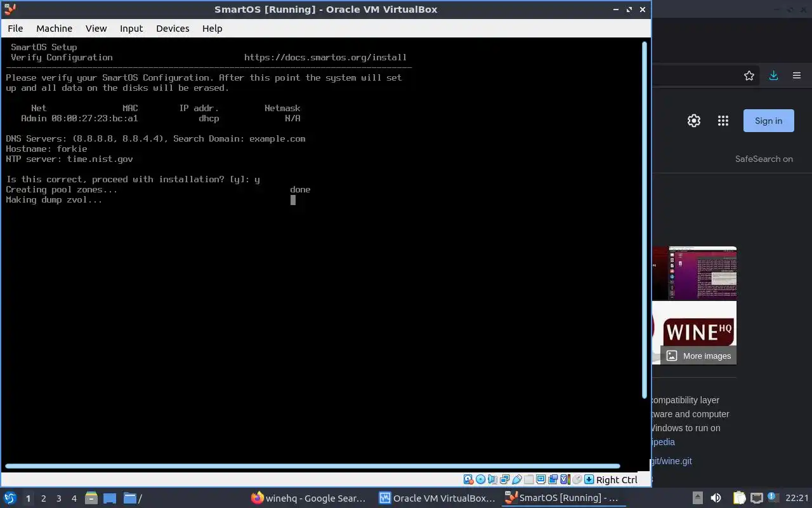Switch to workspace 4
The height and width of the screenshot is (508, 812).
coord(74,498)
